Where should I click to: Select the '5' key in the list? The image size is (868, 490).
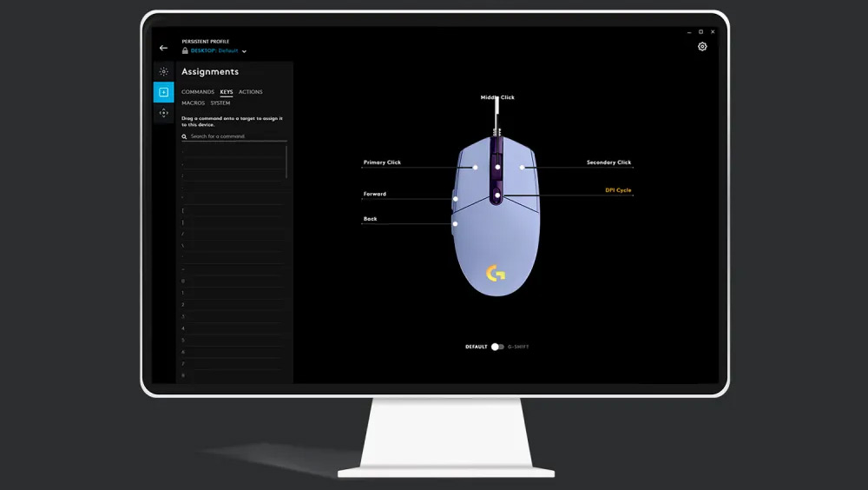(233, 340)
